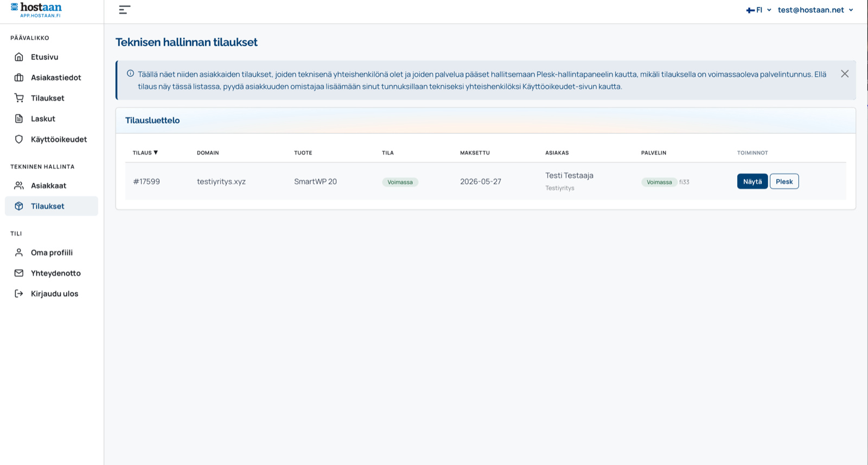868x465 pixels.
Task: Click the paid date 2026-05-27
Action: click(481, 182)
